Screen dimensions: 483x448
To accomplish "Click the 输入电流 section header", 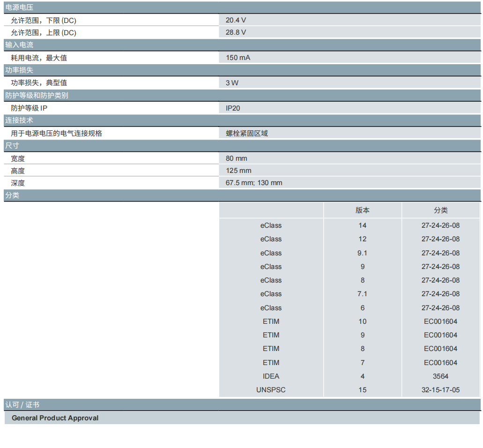I will pyautogui.click(x=19, y=45).
